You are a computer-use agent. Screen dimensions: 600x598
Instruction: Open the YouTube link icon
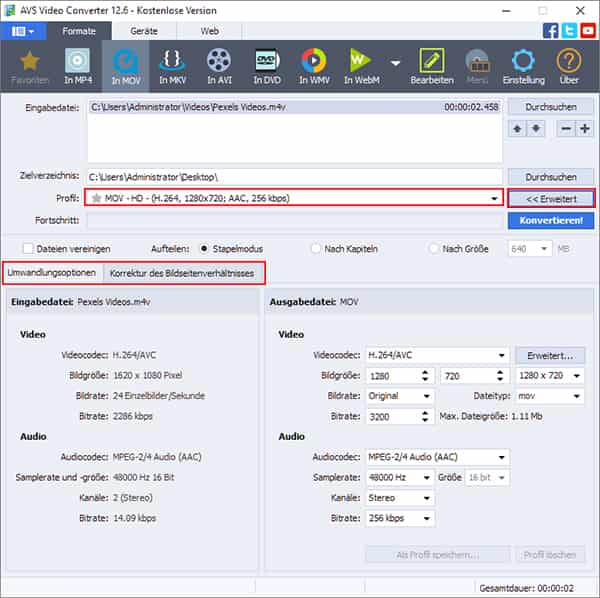pyautogui.click(x=588, y=31)
